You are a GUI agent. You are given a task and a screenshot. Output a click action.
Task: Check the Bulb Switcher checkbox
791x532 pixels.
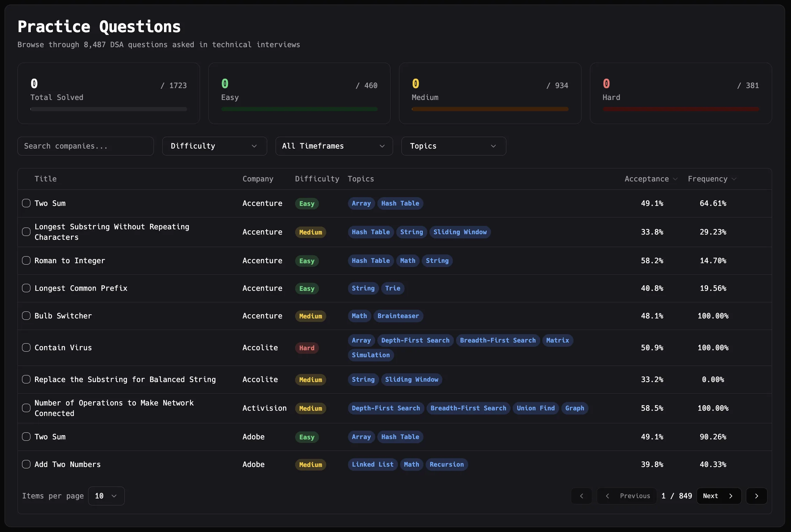26,316
